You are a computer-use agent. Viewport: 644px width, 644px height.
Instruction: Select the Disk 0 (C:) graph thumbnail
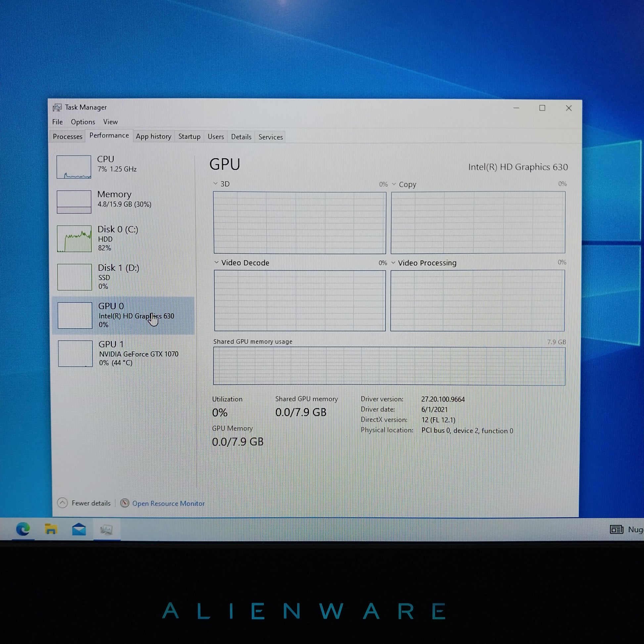click(74, 239)
